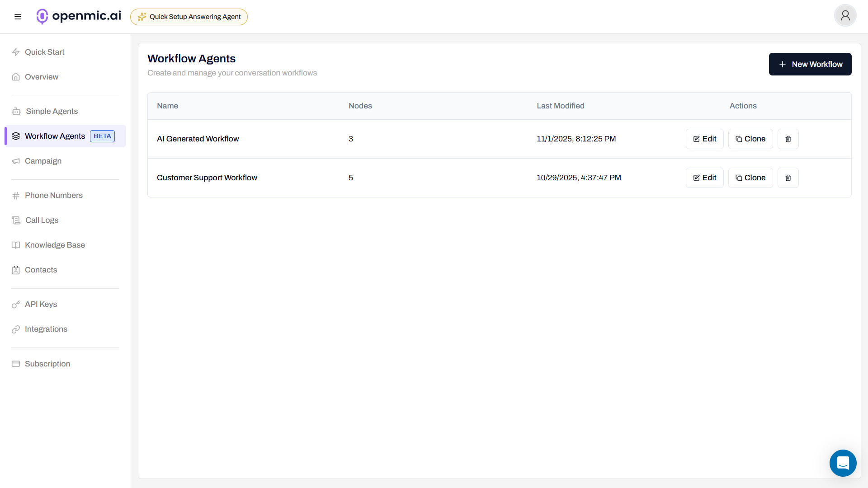
Task: Delete the AI Generated Workflow via trash icon
Action: pos(788,139)
